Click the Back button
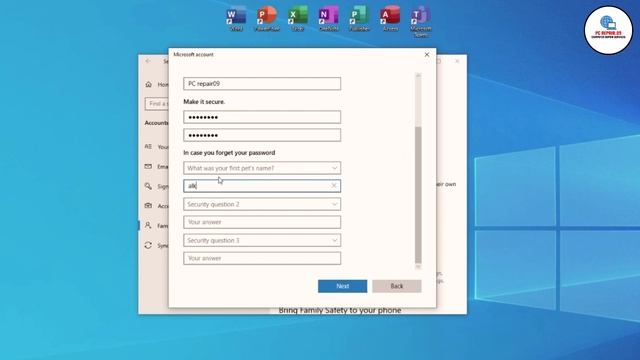The height and width of the screenshot is (360, 640). 397,286
